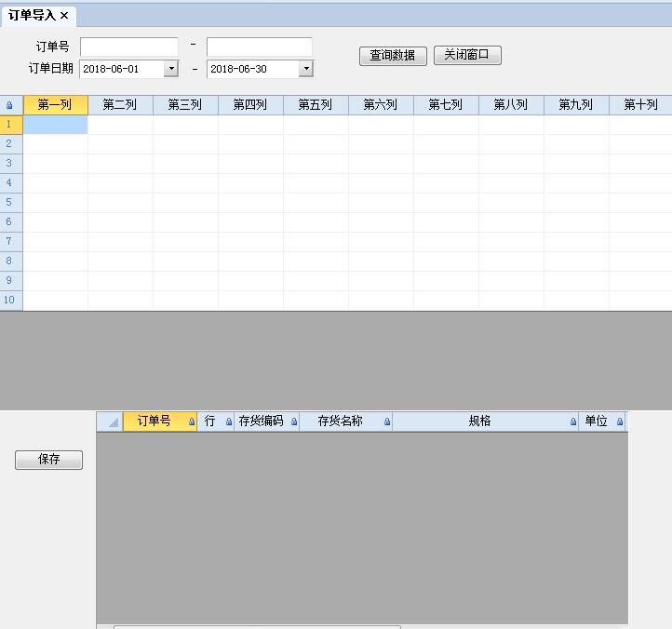
Task: Open the start date dropdown 2018-06-01
Action: pyautogui.click(x=171, y=69)
